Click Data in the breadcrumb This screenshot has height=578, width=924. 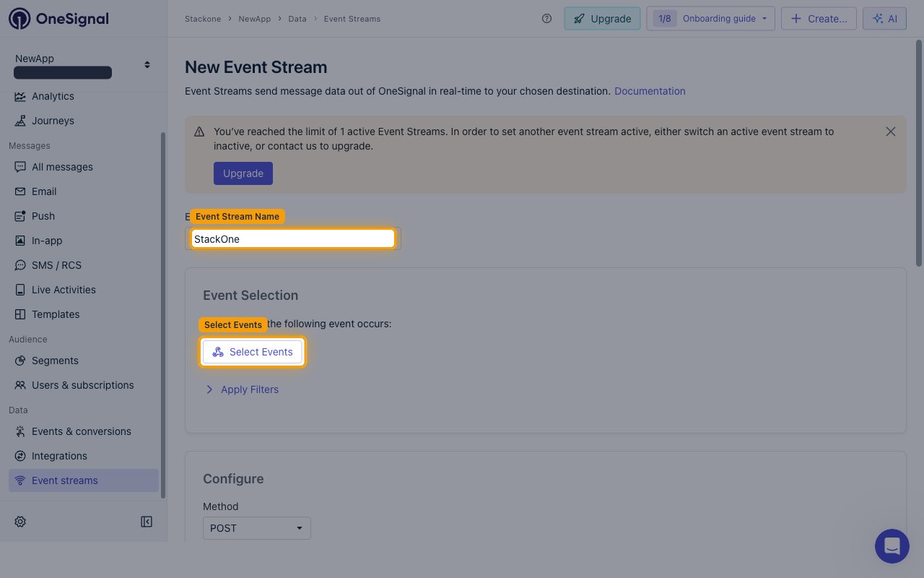tap(297, 19)
